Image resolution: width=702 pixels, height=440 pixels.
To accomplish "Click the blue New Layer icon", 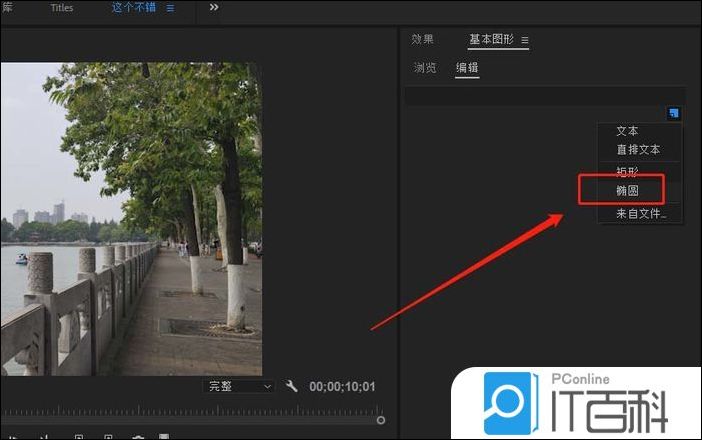I will pos(673,113).
